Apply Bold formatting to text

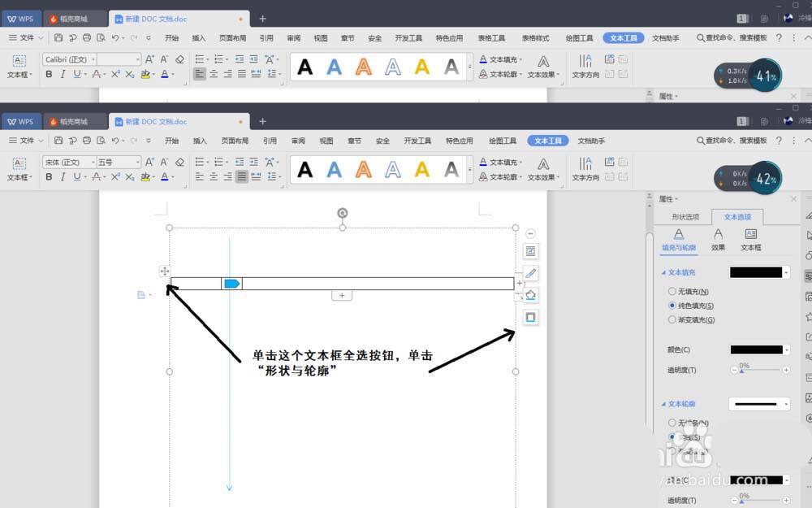(49, 177)
